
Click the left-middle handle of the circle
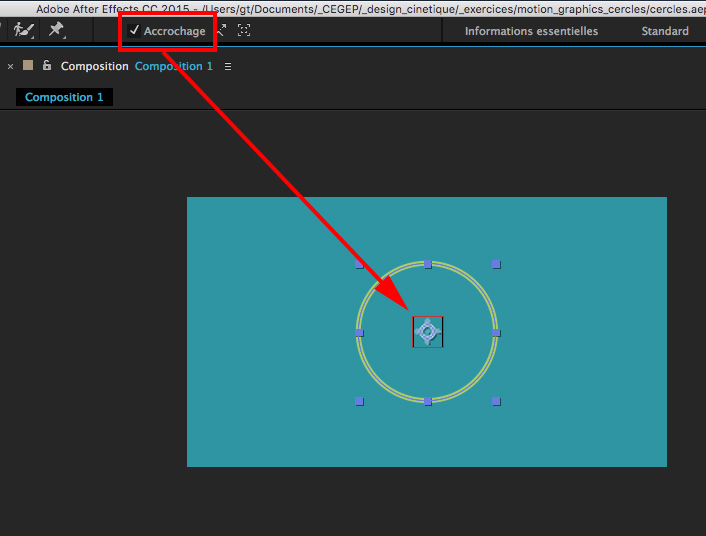click(359, 333)
